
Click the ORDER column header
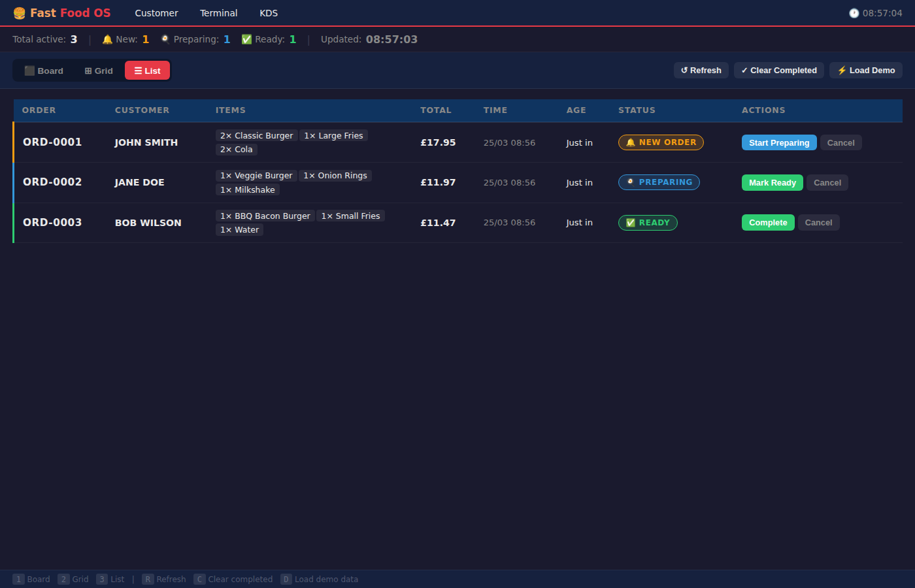coord(39,110)
